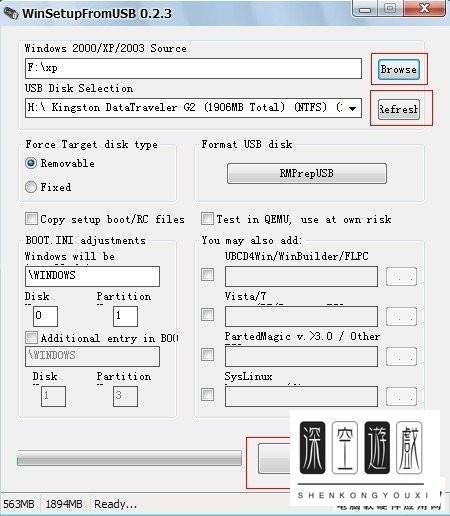Browse for UBCD4Win source folder
This screenshot has width=450, height=516.
click(x=401, y=276)
